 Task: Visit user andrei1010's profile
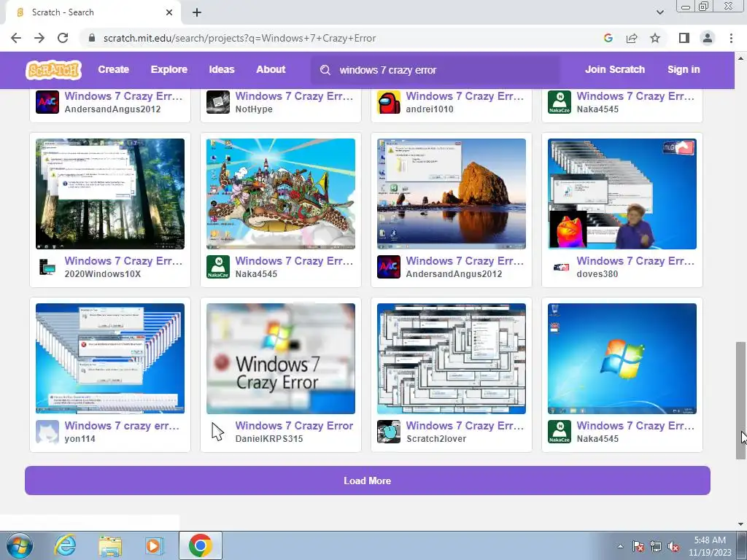click(429, 109)
